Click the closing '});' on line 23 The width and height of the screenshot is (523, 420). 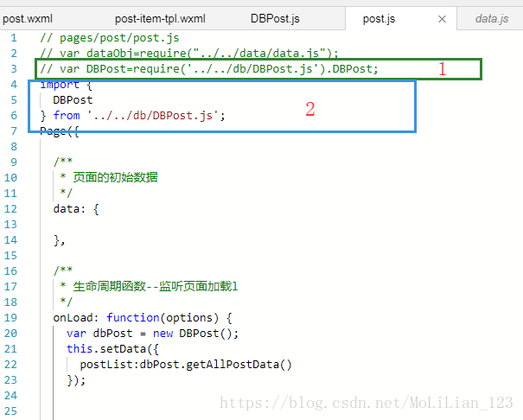[76, 380]
